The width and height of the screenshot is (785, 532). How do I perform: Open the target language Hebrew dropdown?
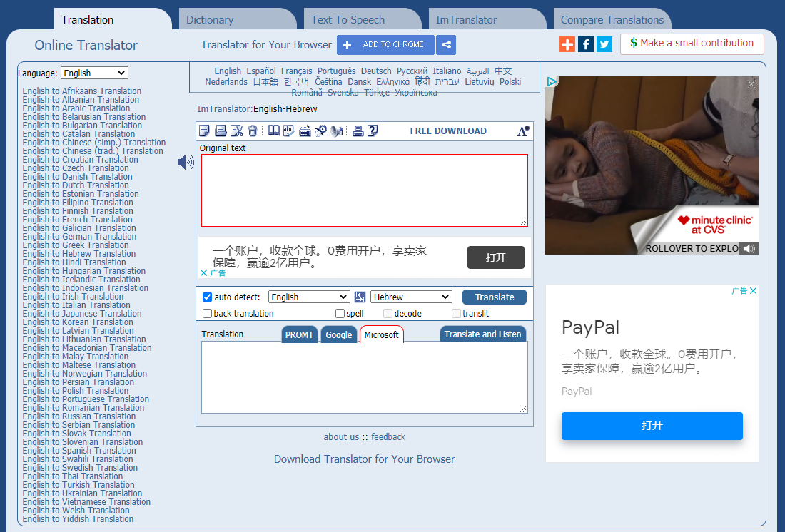tap(412, 297)
